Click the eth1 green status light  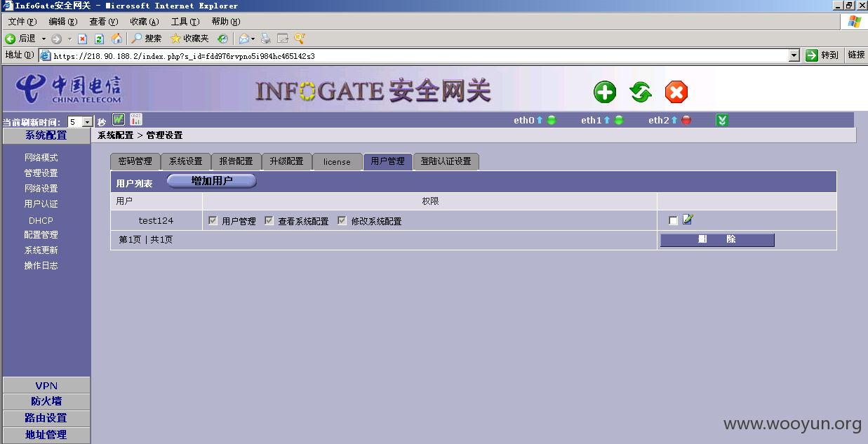point(619,120)
